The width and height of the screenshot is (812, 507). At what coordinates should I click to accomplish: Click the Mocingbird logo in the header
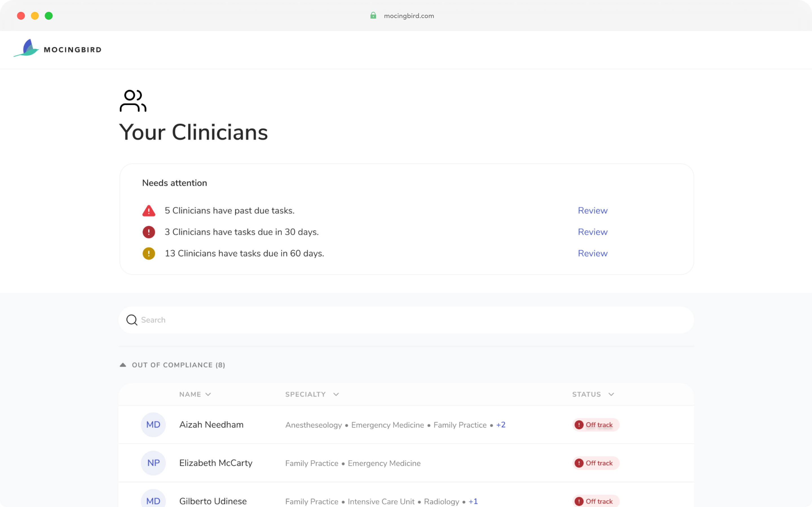pos(57,49)
